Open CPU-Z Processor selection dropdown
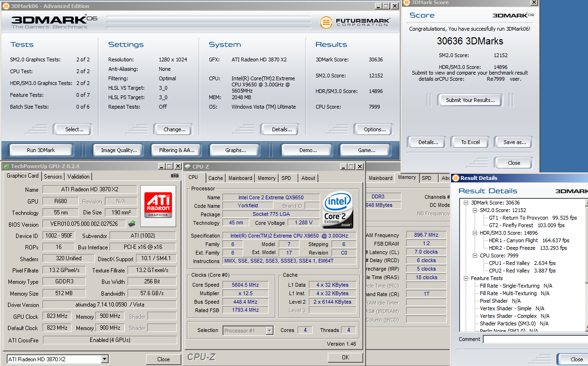Viewport: 588px width, 366px height. [x=269, y=331]
